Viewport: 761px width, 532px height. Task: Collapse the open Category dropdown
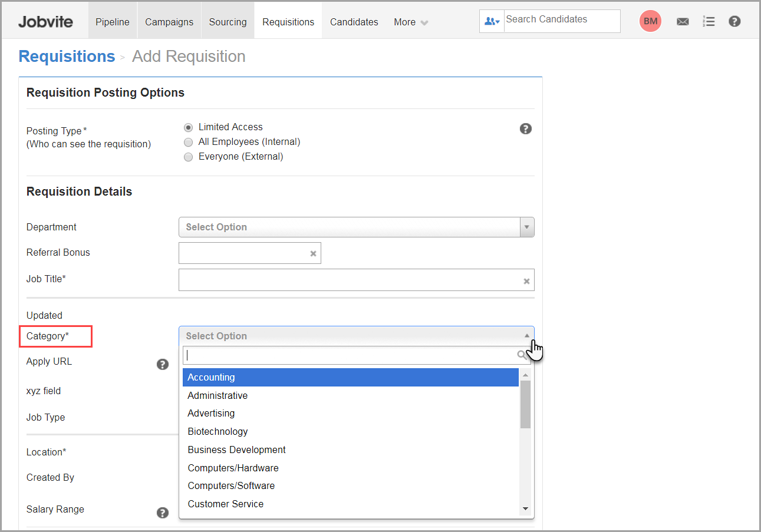[527, 335]
